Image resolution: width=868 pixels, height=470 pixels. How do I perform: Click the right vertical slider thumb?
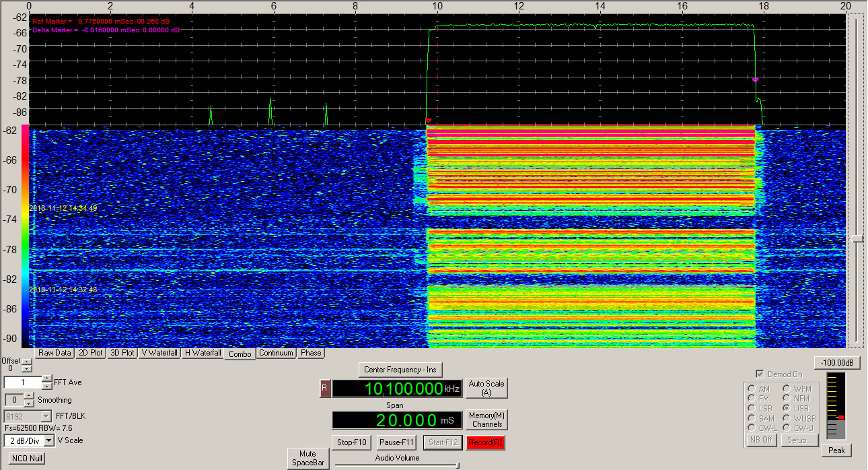coord(857,238)
